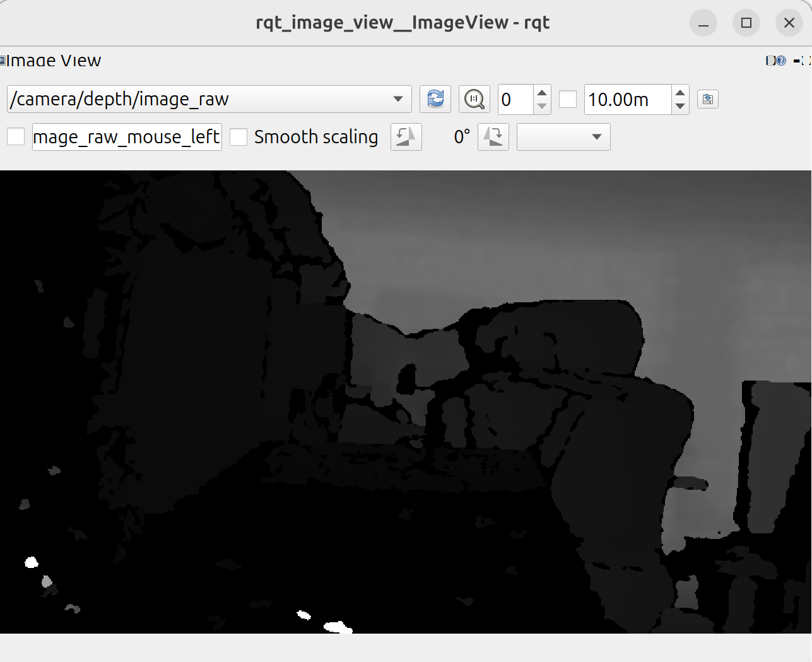Screen dimensions: 812x662
Task: Increase the number value above 0
Action: pyautogui.click(x=542, y=93)
